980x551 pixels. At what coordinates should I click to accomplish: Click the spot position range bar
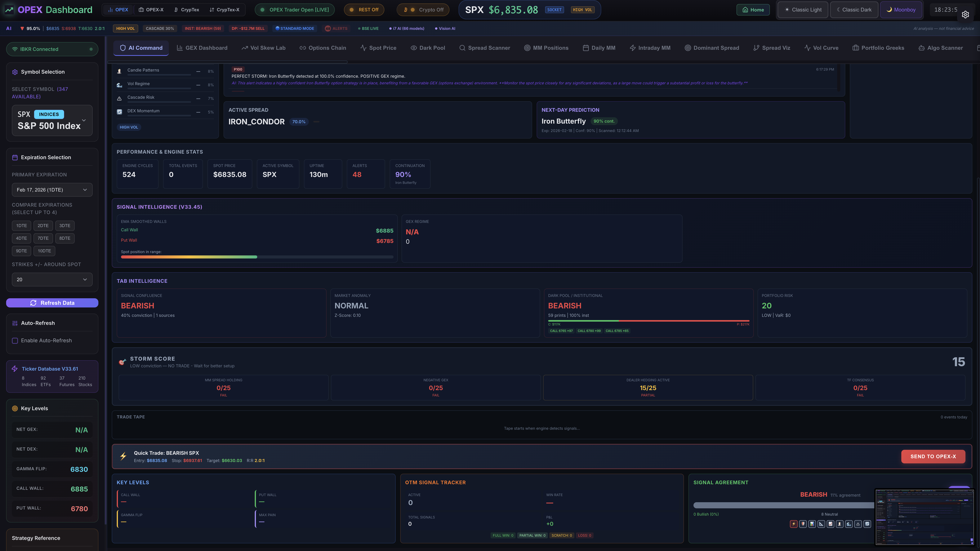click(x=257, y=257)
